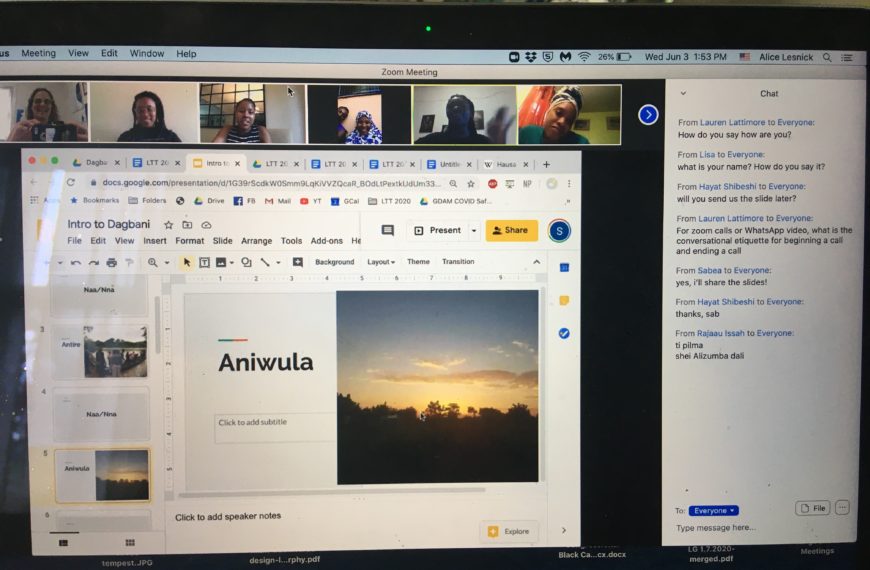
Task: Open macOS Spotlight search
Action: pyautogui.click(x=827, y=57)
